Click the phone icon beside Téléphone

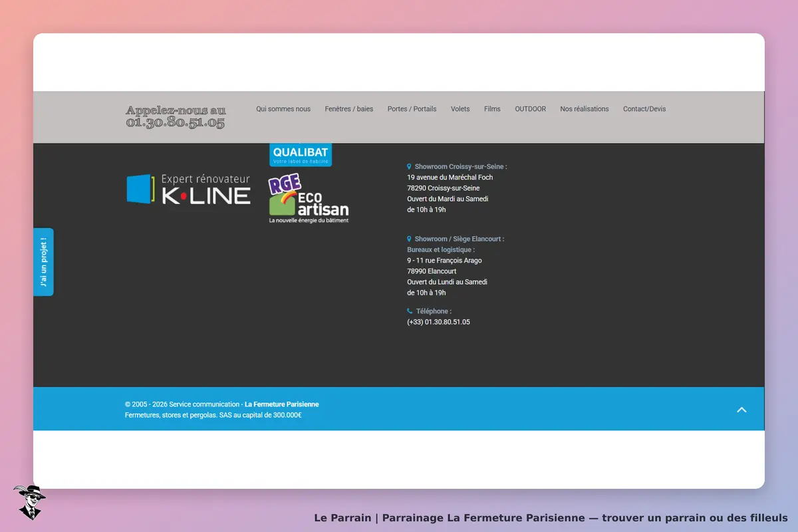410,311
